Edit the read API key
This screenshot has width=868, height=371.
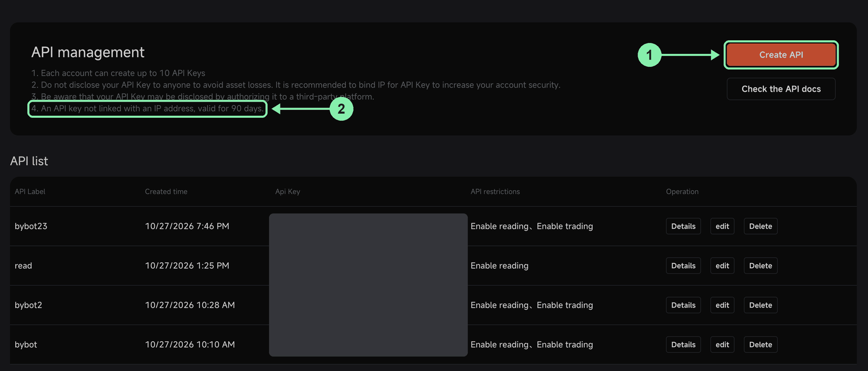[x=723, y=266]
